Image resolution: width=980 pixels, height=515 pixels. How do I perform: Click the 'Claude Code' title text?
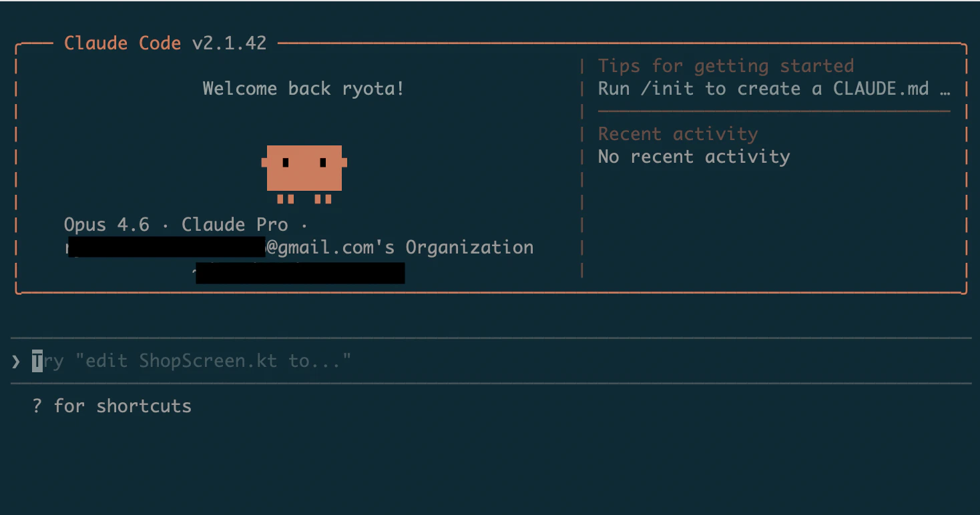[123, 43]
